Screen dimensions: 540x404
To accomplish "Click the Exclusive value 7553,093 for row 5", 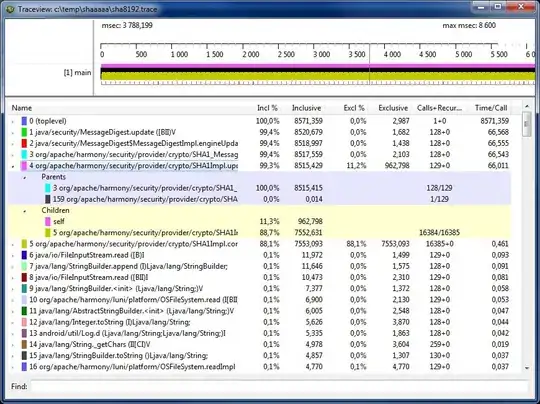I will 395,244.
